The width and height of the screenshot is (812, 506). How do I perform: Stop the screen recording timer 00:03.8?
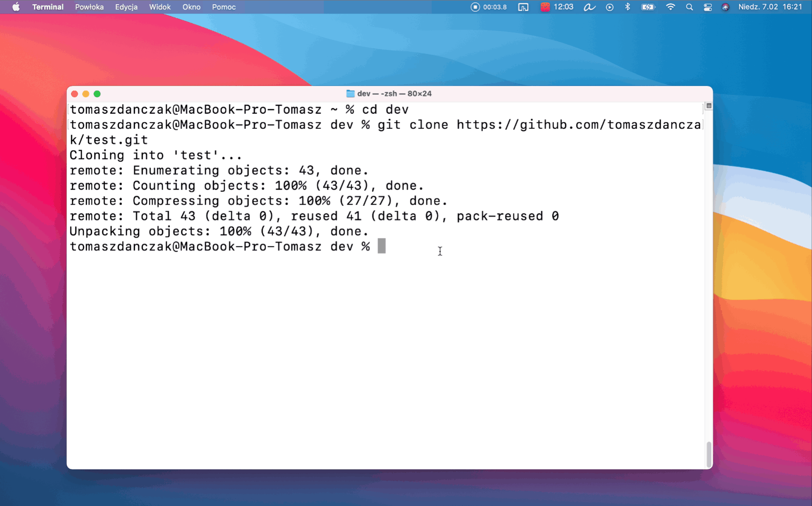[x=489, y=7]
